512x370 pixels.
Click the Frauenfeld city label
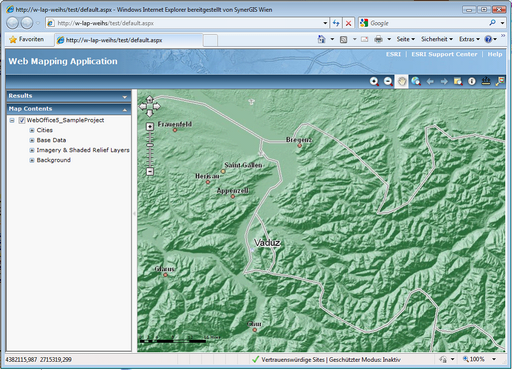click(x=175, y=124)
